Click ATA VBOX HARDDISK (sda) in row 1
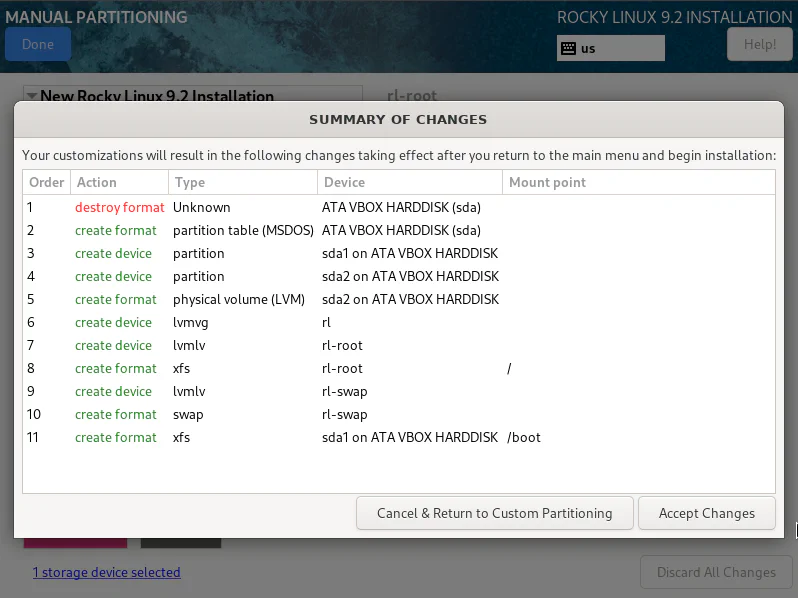Screen dimensions: 798x598 (401, 207)
